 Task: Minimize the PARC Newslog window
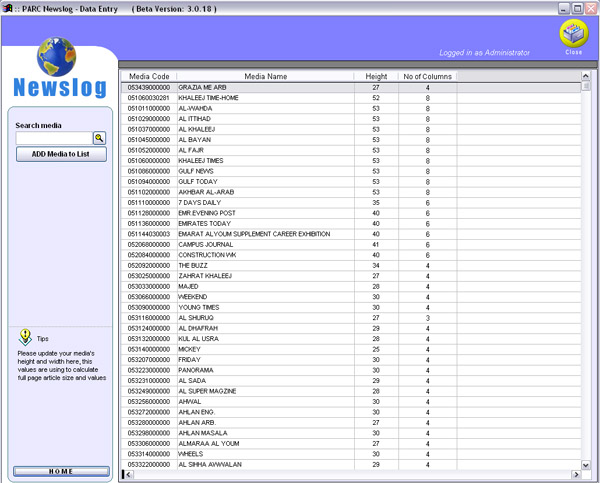click(564, 8)
